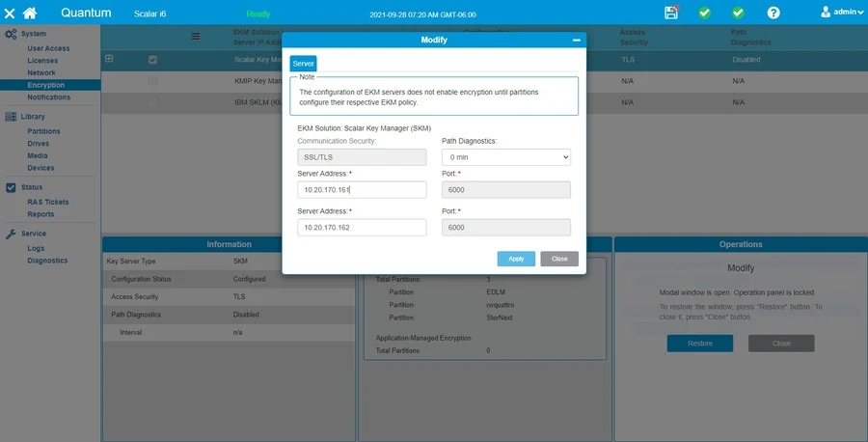Click Disabled cell in Path Diagnostics column
The image size is (868, 442).
[746, 60]
